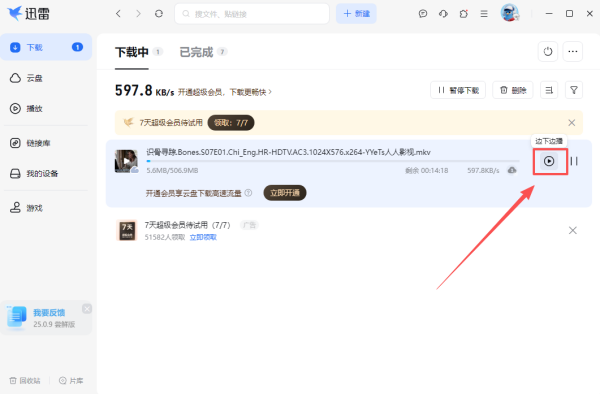Click the 领取: 7/7 pill button
The height and width of the screenshot is (394, 600).
[x=231, y=123]
